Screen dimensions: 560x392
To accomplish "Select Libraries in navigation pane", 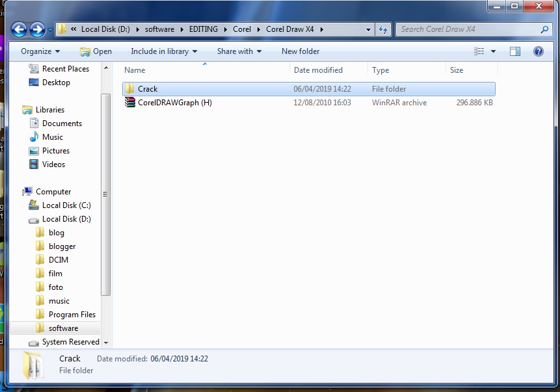I will (x=43, y=110).
